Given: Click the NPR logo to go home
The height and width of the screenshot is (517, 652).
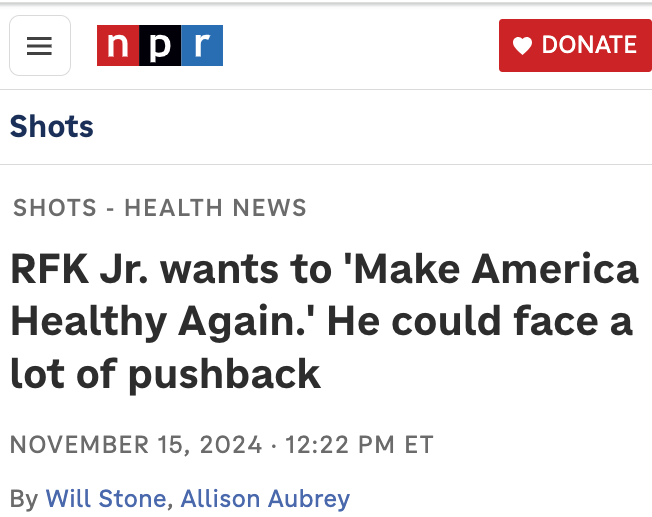Looking at the screenshot, I should coord(160,45).
